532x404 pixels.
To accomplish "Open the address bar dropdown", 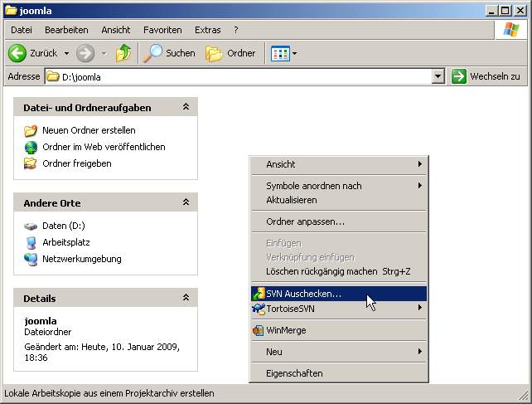I will (438, 76).
